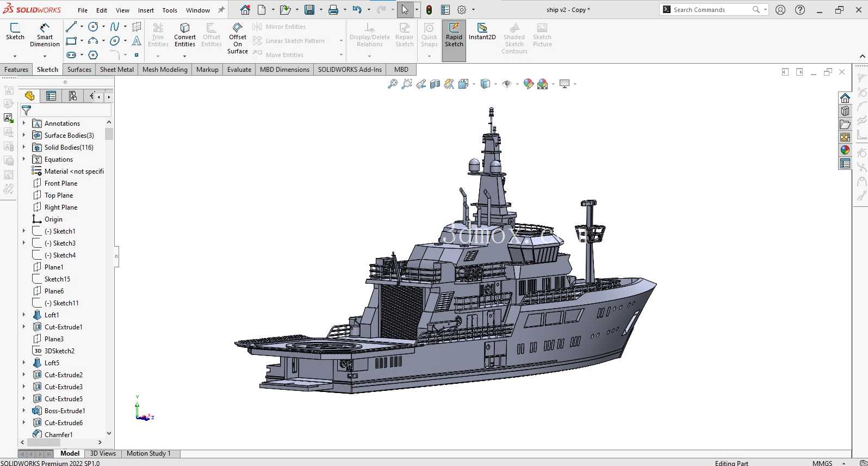Open the Sketch button dropdown arrow
Image resolution: width=868 pixels, height=466 pixels.
[15, 56]
